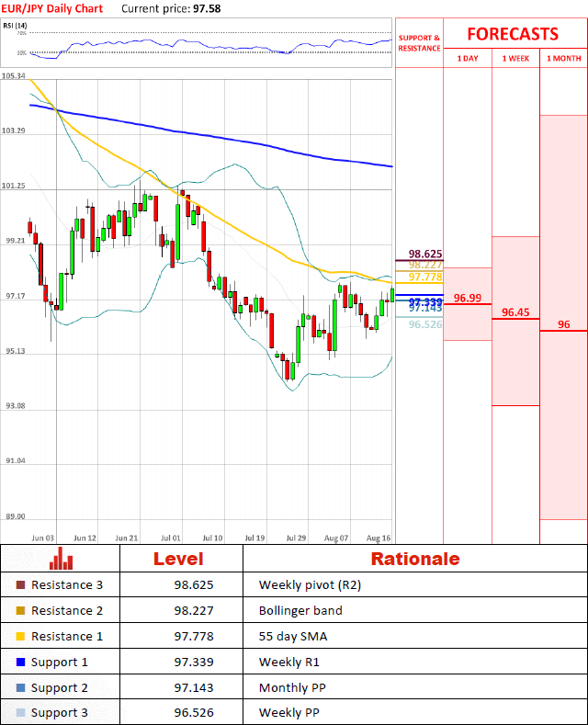The height and width of the screenshot is (725, 588).
Task: Click the 'EUR/JPY Daily Chart' title
Action: click(52, 8)
